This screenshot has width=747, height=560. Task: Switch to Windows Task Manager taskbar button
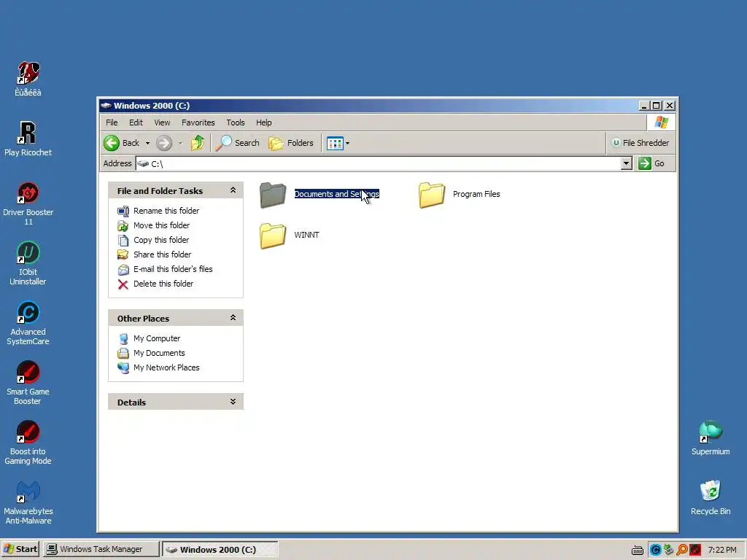(x=101, y=549)
